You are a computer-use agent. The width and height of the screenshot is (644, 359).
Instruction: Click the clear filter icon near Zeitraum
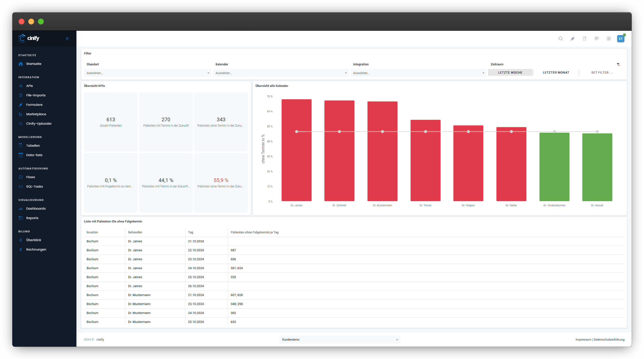click(618, 65)
